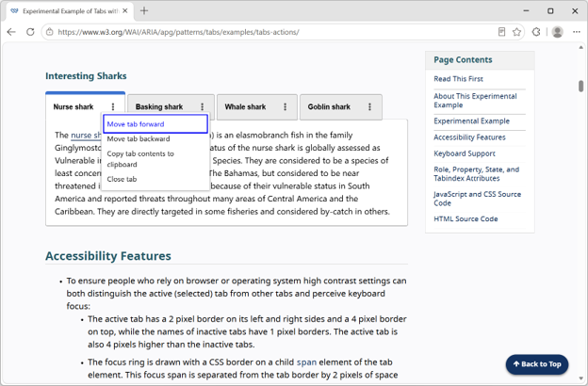The height and width of the screenshot is (386, 588).
Task: Add this page to favorites star icon
Action: click(516, 32)
